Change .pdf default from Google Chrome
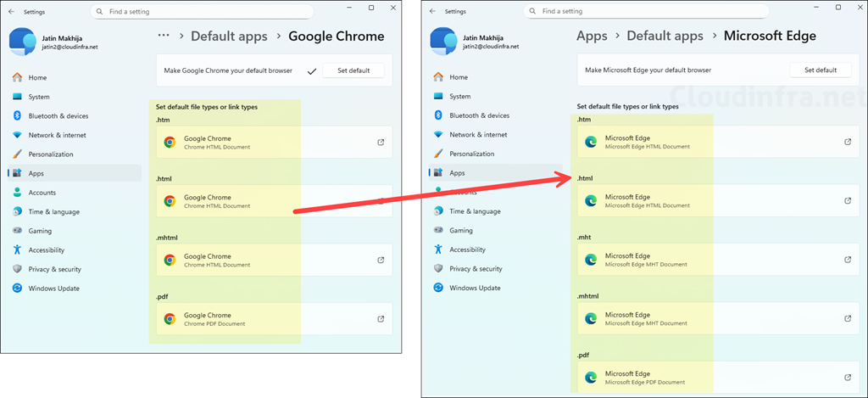This screenshot has height=398, width=868. (x=275, y=319)
